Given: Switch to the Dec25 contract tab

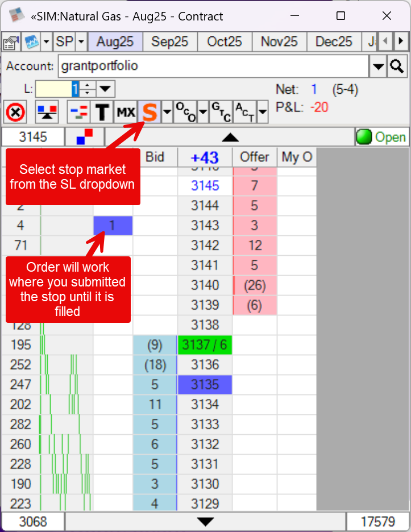Looking at the screenshot, I should (x=334, y=41).
